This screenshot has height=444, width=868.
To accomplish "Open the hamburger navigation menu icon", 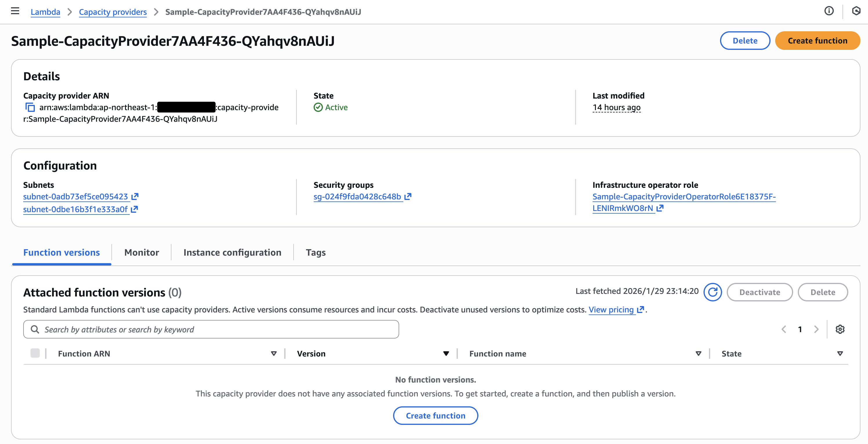I will 15,11.
